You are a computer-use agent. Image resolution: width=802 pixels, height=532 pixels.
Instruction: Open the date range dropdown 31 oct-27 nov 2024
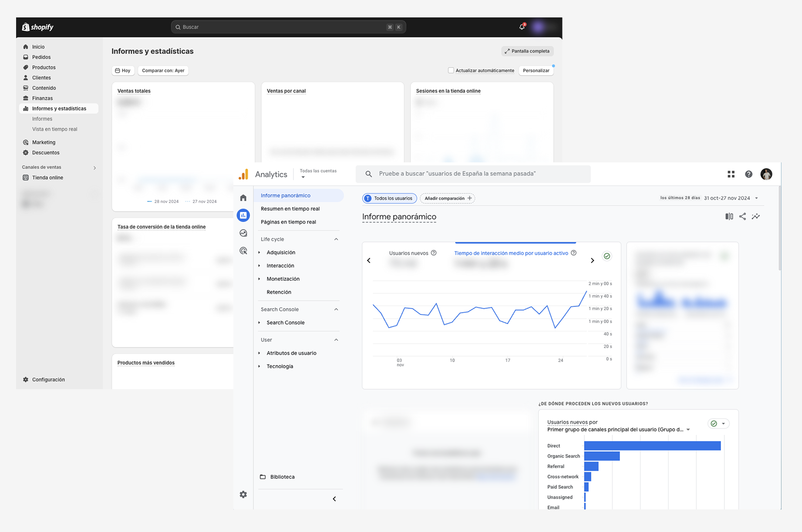coord(731,198)
